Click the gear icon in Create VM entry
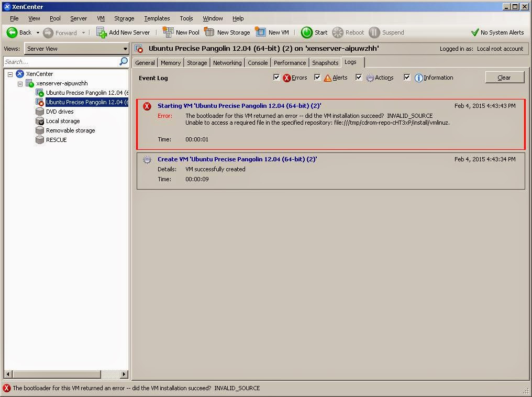The image size is (532, 397). (x=147, y=160)
